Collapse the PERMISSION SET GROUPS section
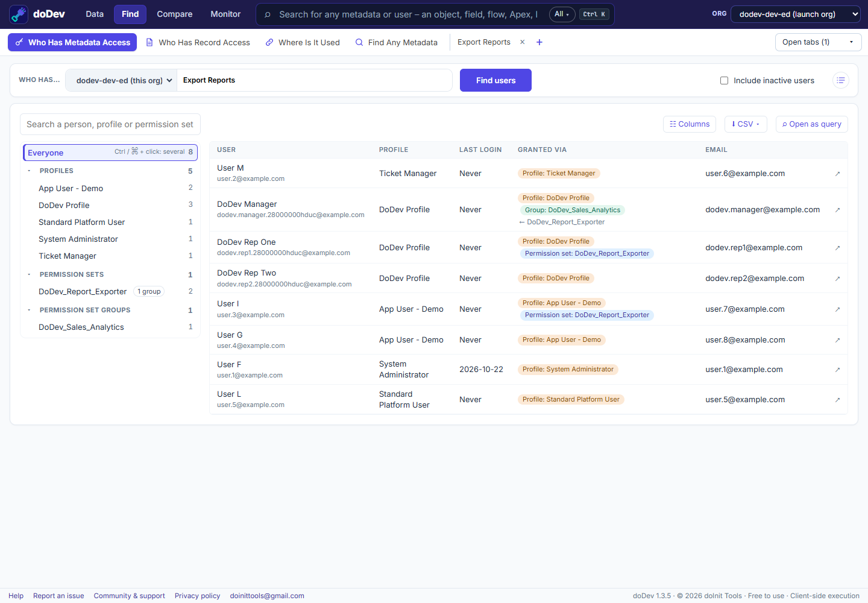Screen dimensions: 868x603 coord(29,310)
